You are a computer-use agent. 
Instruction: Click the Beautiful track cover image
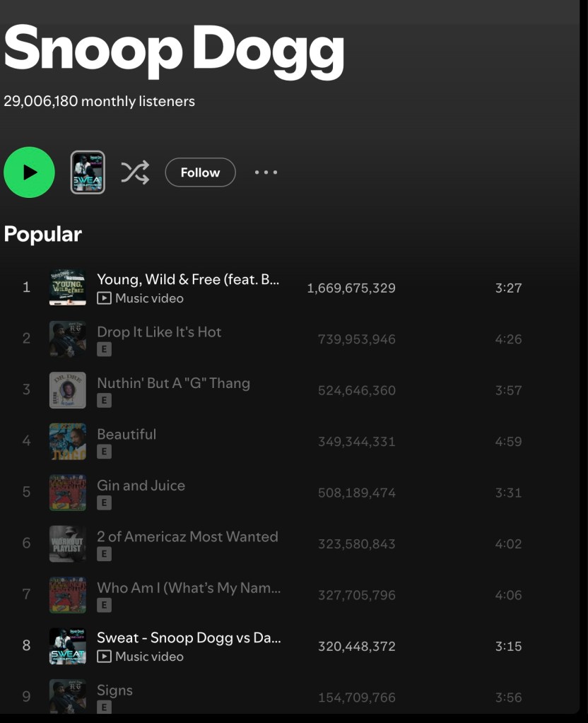pyautogui.click(x=68, y=442)
